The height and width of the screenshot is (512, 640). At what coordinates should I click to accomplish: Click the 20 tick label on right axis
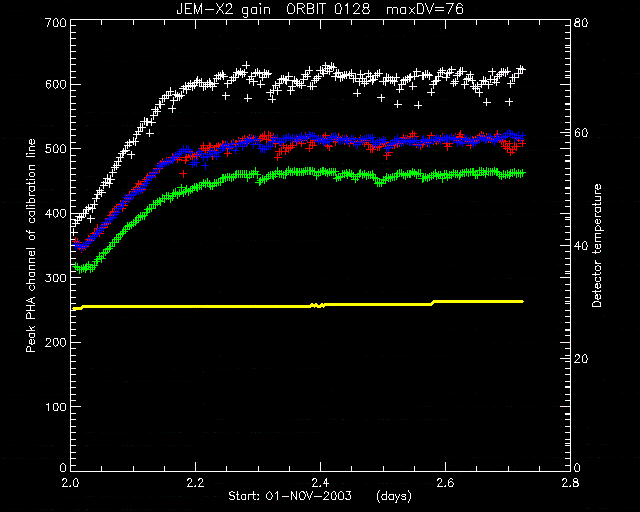[581, 358]
